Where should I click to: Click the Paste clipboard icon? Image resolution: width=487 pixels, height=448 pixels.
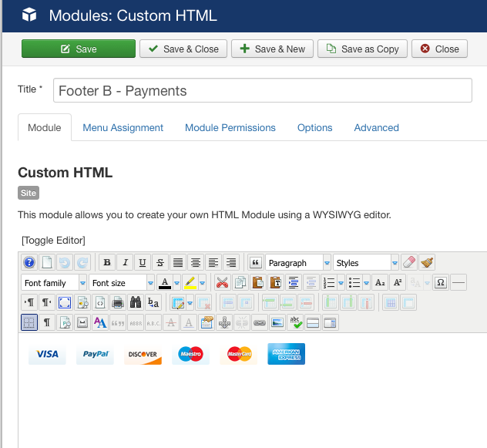click(x=258, y=283)
